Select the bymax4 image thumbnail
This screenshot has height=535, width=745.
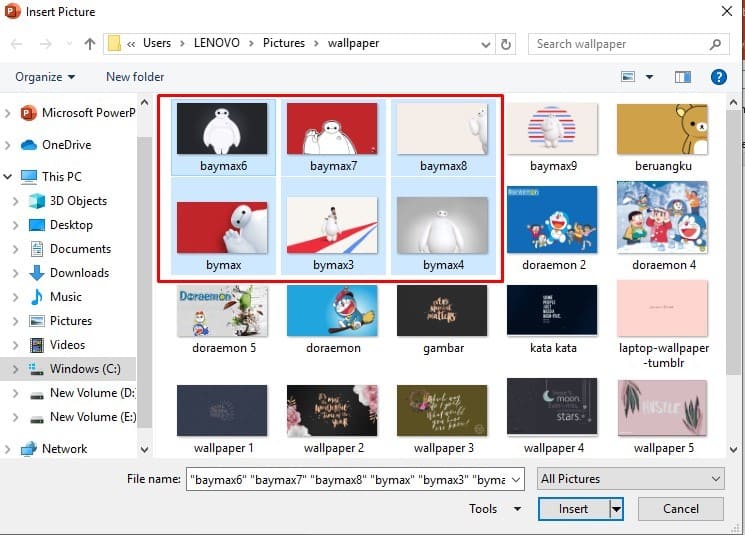click(x=442, y=226)
